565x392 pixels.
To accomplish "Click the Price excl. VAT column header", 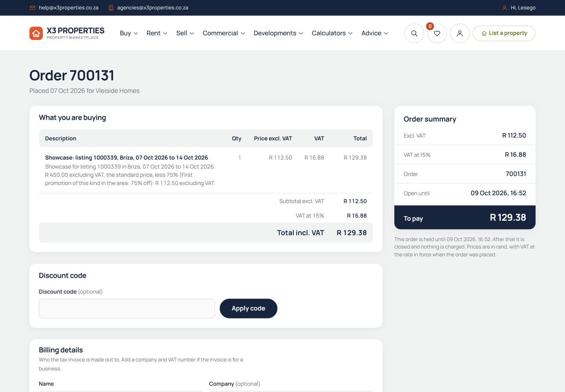I will [273, 138].
